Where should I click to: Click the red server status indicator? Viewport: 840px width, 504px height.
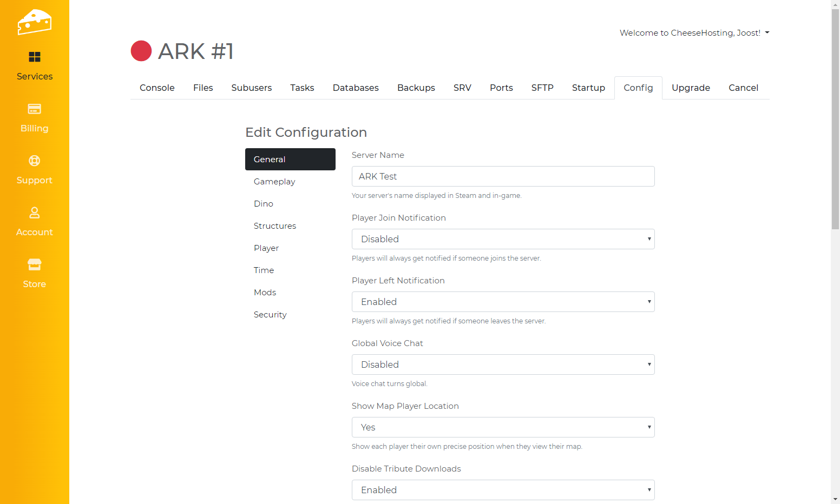(x=141, y=51)
